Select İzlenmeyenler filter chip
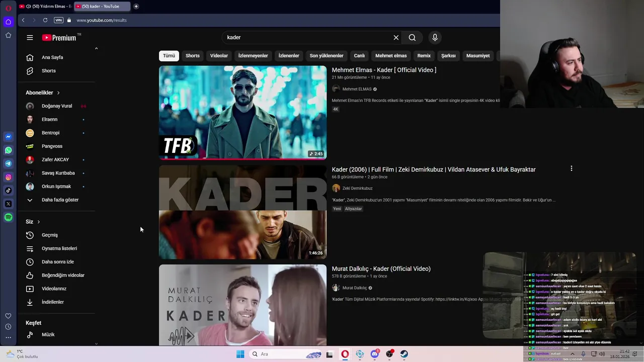This screenshot has width=644, height=362. tap(253, 56)
